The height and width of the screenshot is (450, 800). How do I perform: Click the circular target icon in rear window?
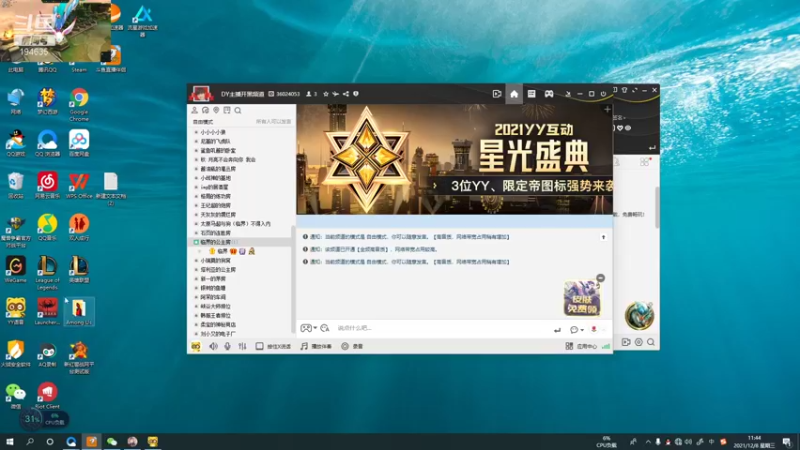tap(639, 342)
